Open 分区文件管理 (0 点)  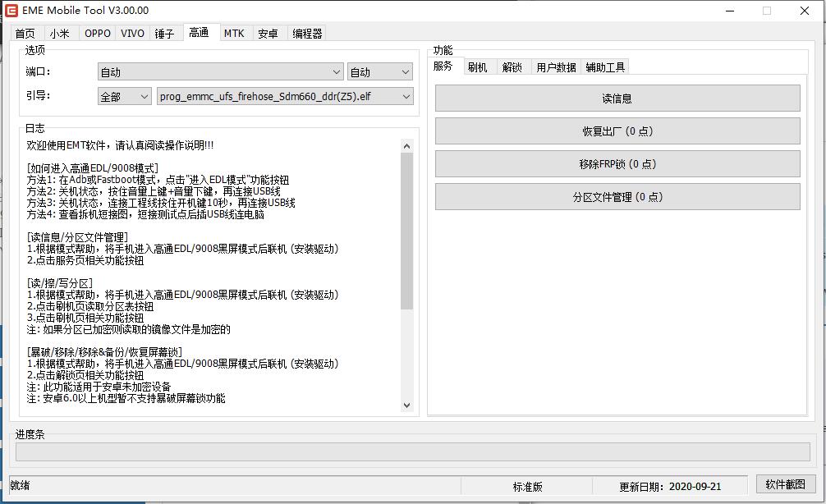tap(617, 197)
